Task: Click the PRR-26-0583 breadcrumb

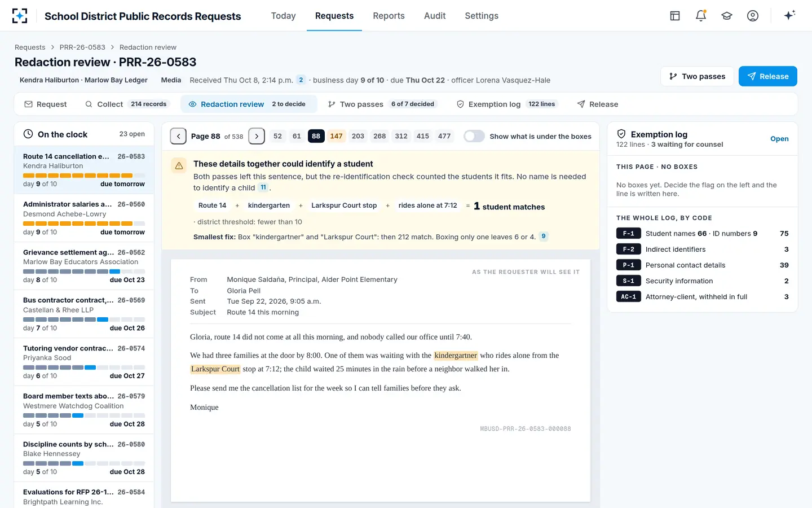Action: click(x=82, y=47)
